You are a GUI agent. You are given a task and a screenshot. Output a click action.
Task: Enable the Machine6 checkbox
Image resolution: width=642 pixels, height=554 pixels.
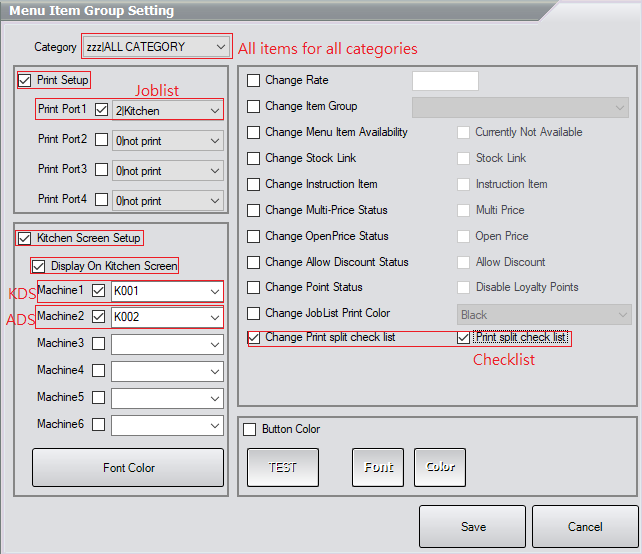coord(99,425)
